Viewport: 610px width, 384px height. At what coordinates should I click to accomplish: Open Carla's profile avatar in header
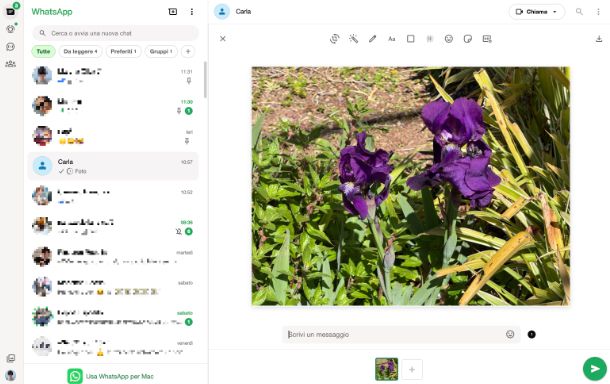(x=222, y=11)
